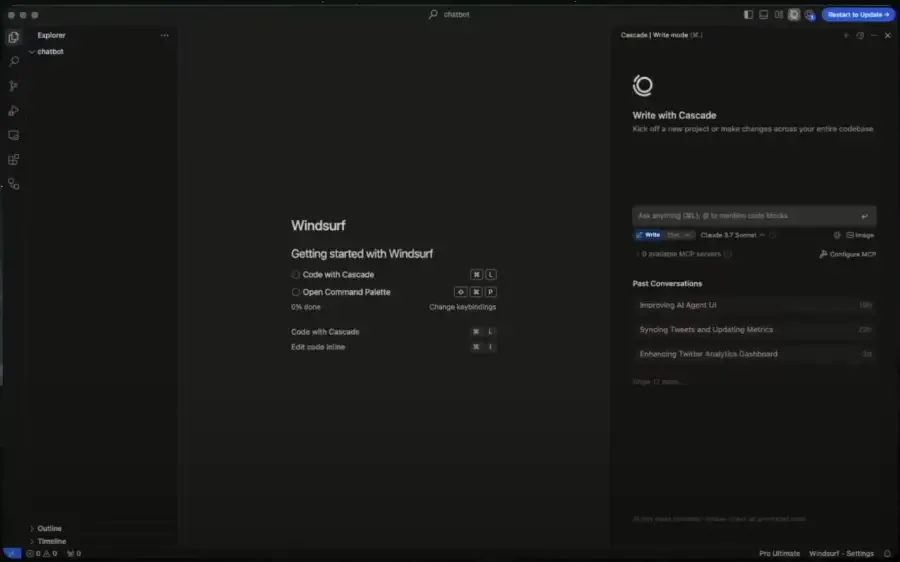Click Code with Cascade shortcut row

coord(393,332)
